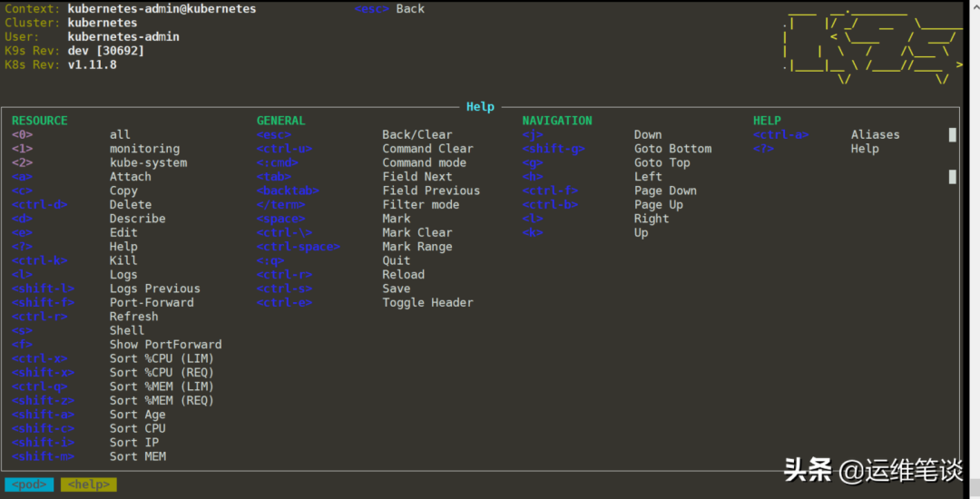The image size is (980, 499).
Task: Click the <esc> Back hint in header
Action: point(389,9)
